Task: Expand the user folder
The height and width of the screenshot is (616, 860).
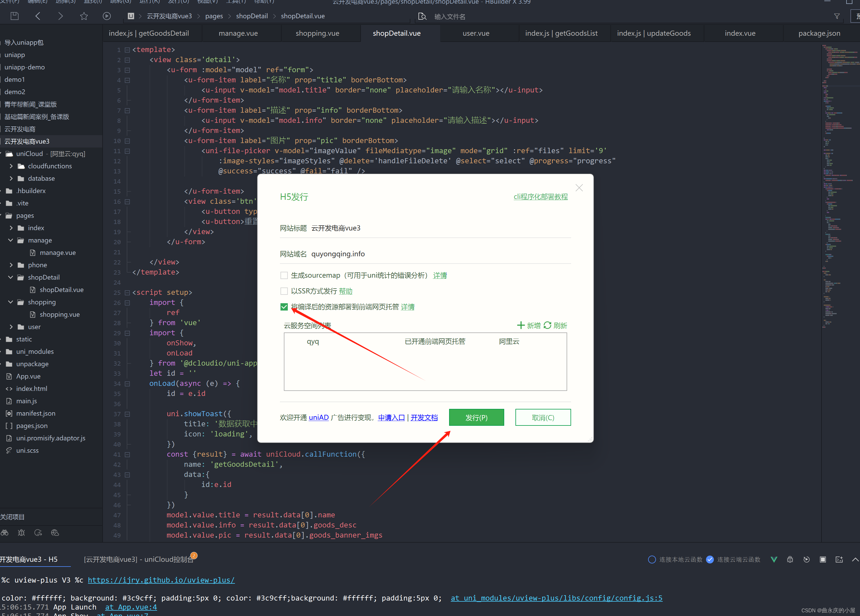Action: coord(11,327)
